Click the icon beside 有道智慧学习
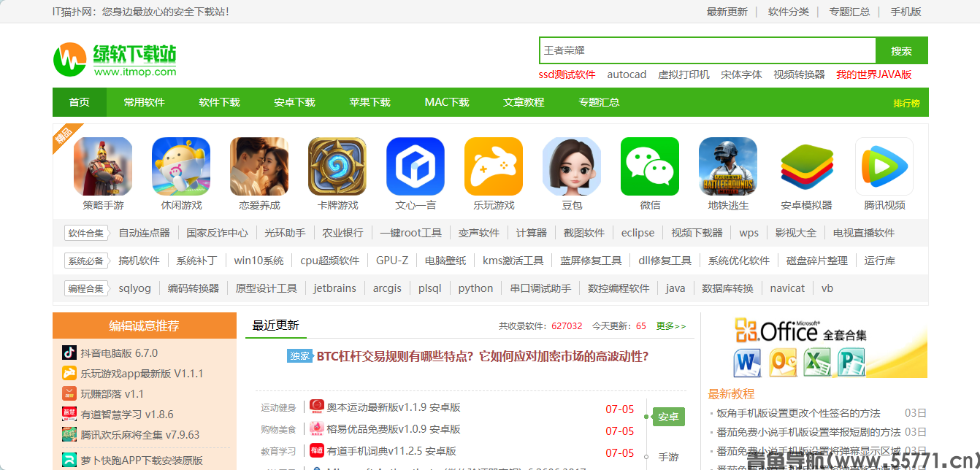Viewport: 980px width, 470px height. pyautogui.click(x=69, y=414)
